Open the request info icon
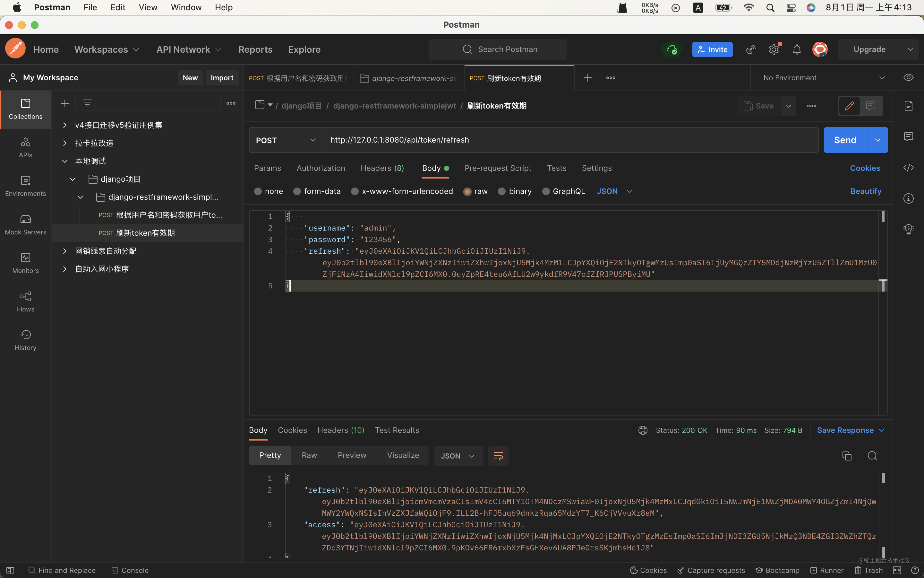Screen dimensions: 924x578 click(x=908, y=198)
